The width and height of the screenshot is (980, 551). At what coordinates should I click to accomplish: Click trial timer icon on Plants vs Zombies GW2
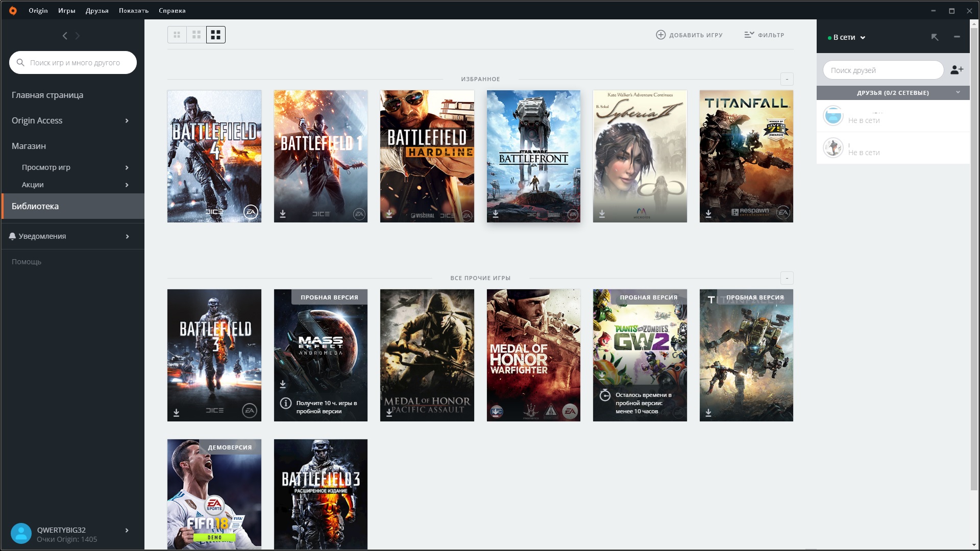click(x=605, y=395)
